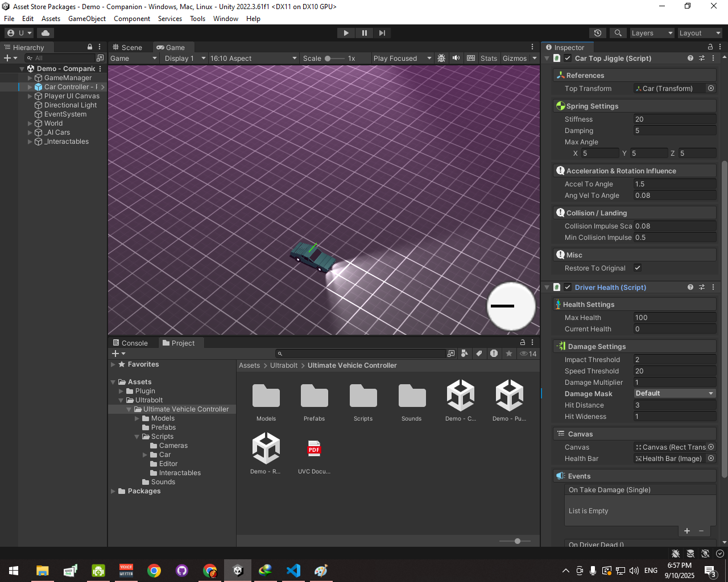Open Driver Health preset settings icon

pos(702,287)
